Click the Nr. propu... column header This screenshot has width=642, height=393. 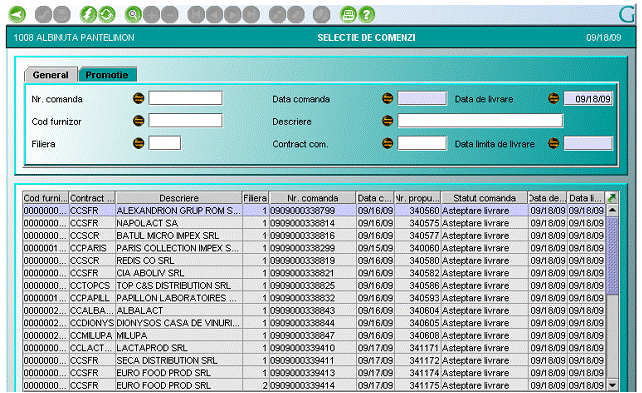418,198
